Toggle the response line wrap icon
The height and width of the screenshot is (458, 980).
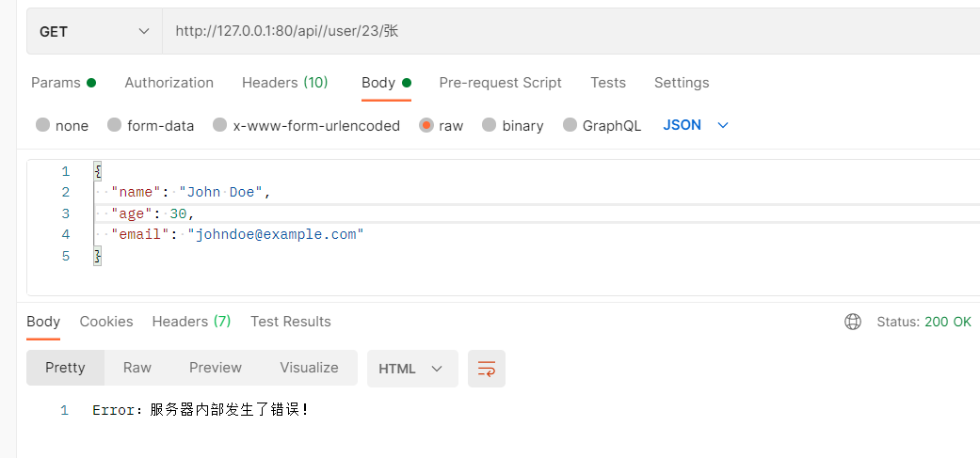point(487,369)
